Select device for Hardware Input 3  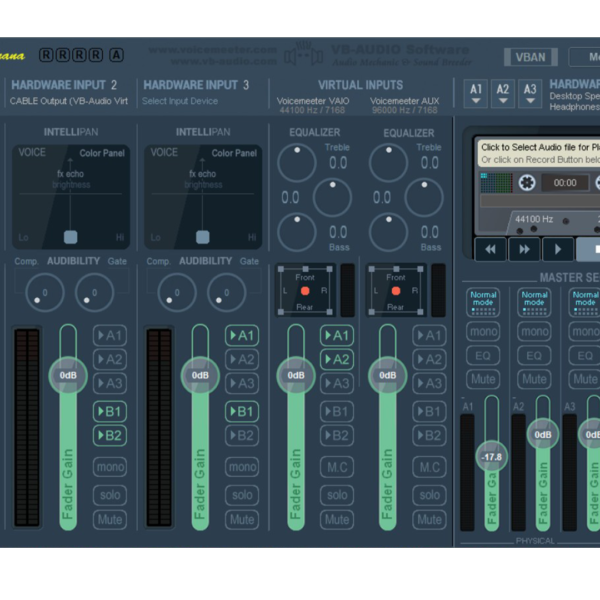coord(180,101)
